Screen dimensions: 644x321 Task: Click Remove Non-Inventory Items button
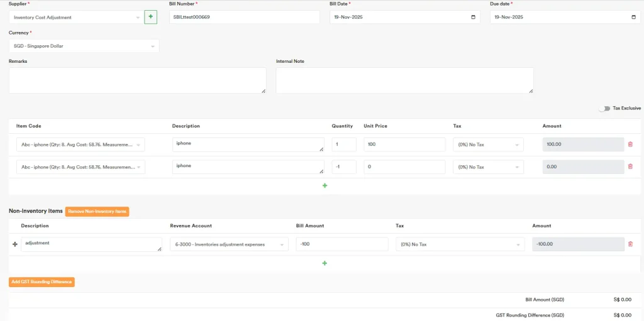[x=97, y=212]
